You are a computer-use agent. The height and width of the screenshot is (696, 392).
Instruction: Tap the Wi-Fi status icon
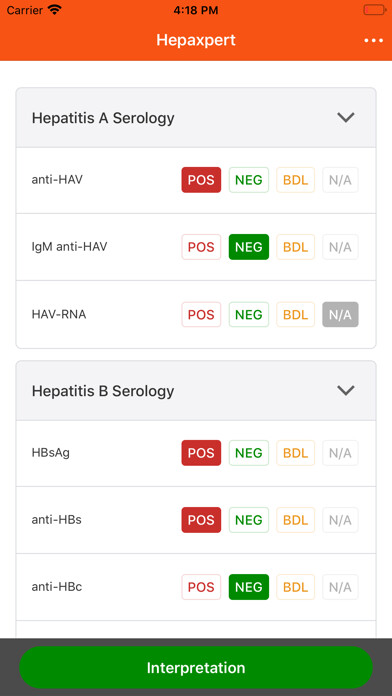click(x=55, y=10)
